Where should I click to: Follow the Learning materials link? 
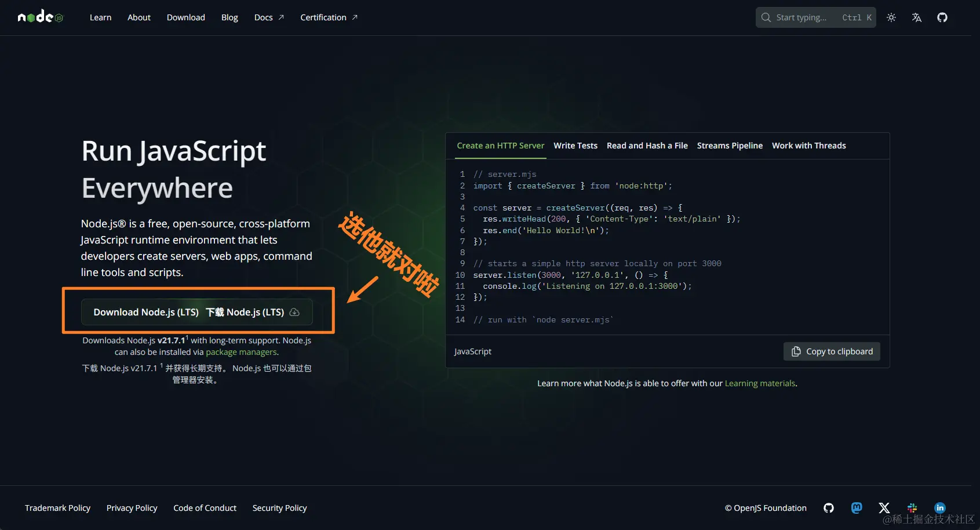(x=760, y=383)
